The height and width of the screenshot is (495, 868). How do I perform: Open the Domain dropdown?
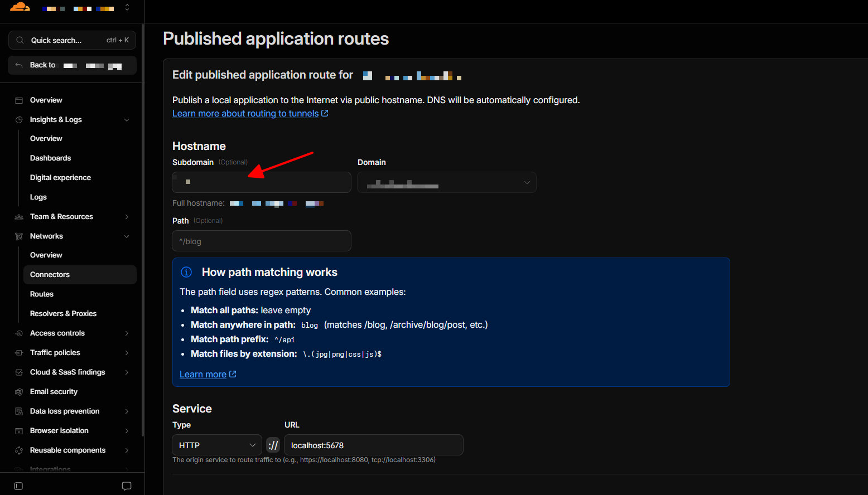coord(447,182)
